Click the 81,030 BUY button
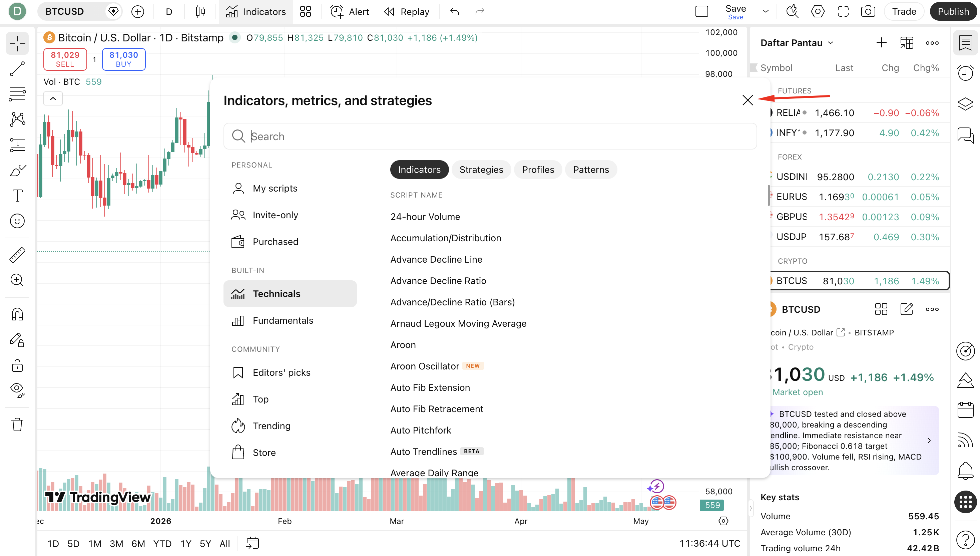Screen dimensions: 980x556 pyautogui.click(x=124, y=59)
